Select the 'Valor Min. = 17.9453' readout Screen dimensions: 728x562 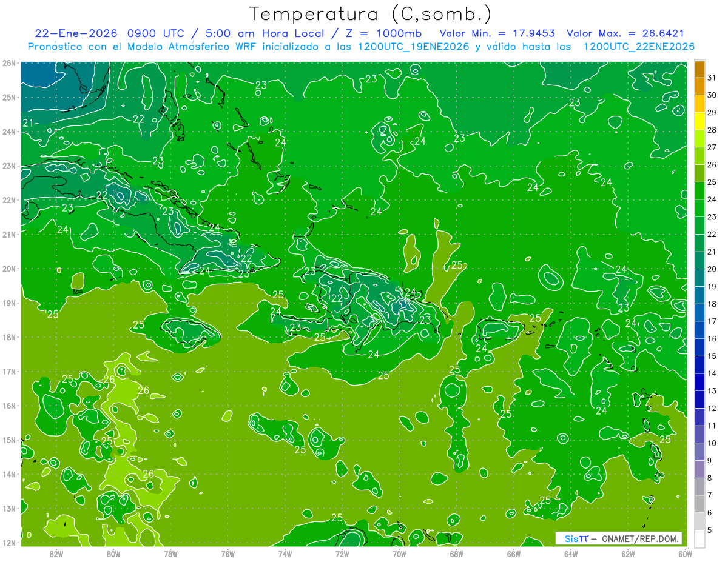tap(497, 33)
